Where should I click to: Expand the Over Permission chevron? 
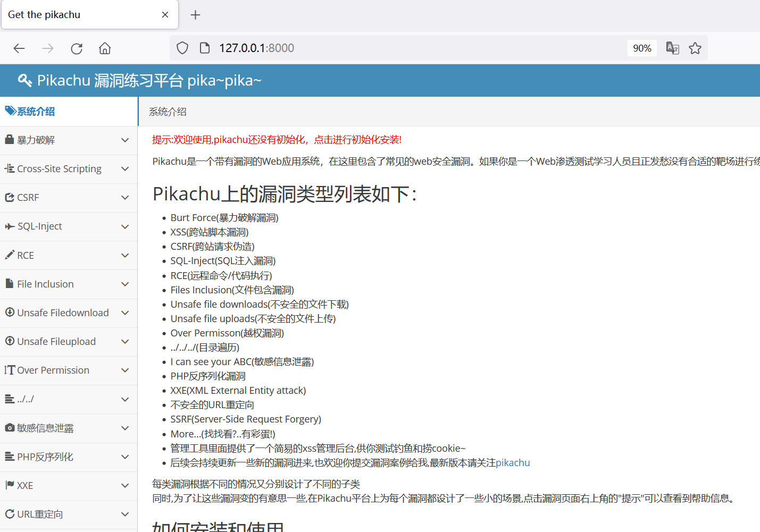(x=125, y=370)
